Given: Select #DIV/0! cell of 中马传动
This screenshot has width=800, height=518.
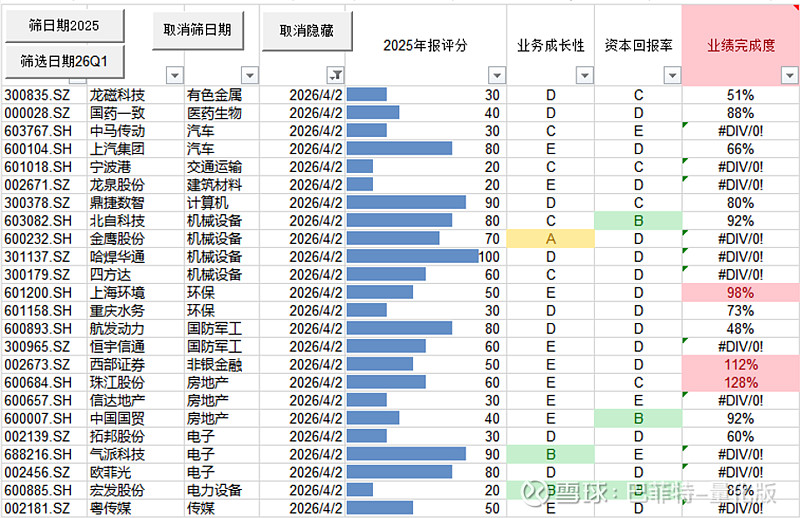Looking at the screenshot, I should pyautogui.click(x=741, y=131).
